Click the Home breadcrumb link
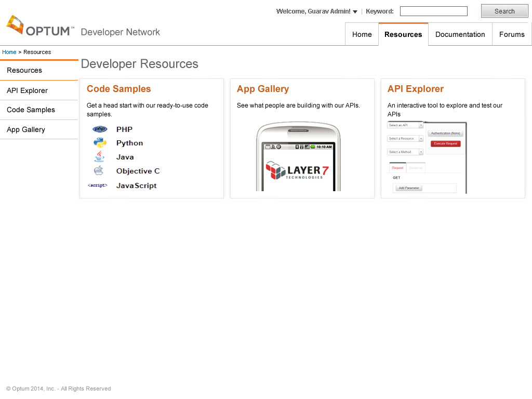The width and height of the screenshot is (532, 399). click(x=9, y=52)
